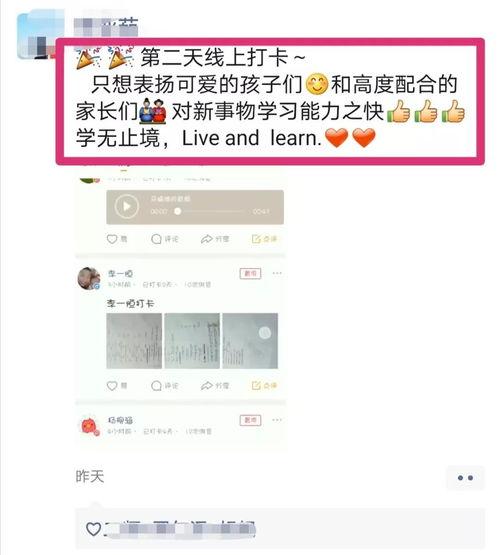Share 李一恒's check-in post
Screen dimensions: 500x555
[207, 385]
